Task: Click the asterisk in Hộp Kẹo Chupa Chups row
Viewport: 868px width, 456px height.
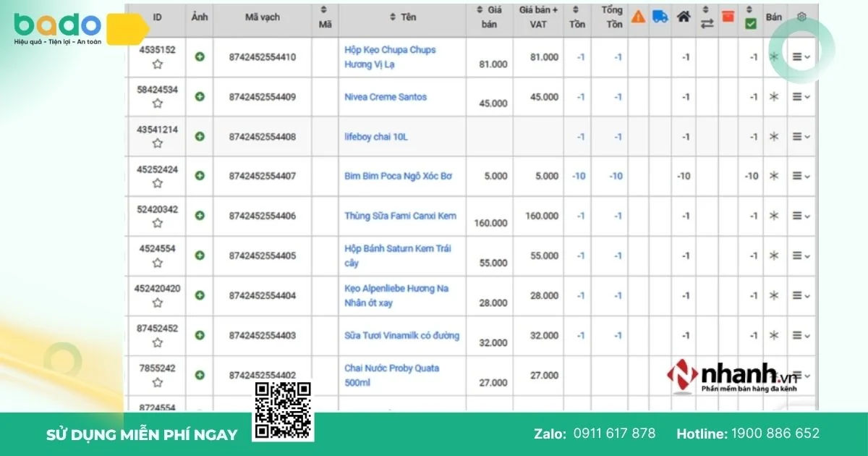Action: 774,56
